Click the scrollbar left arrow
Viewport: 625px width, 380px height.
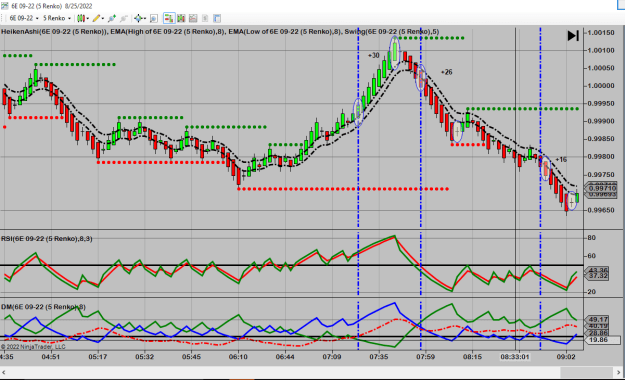(4, 372)
